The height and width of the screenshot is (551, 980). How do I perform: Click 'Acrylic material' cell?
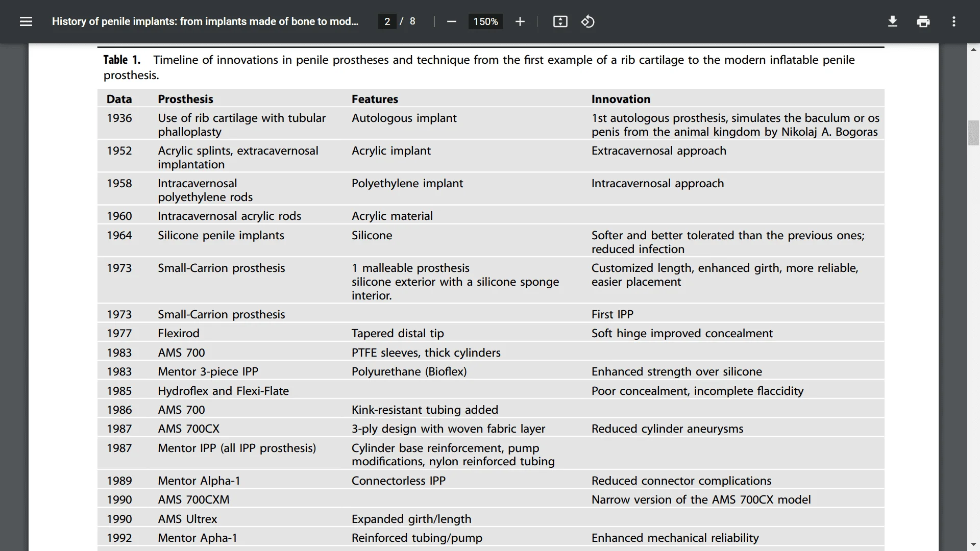click(x=391, y=216)
